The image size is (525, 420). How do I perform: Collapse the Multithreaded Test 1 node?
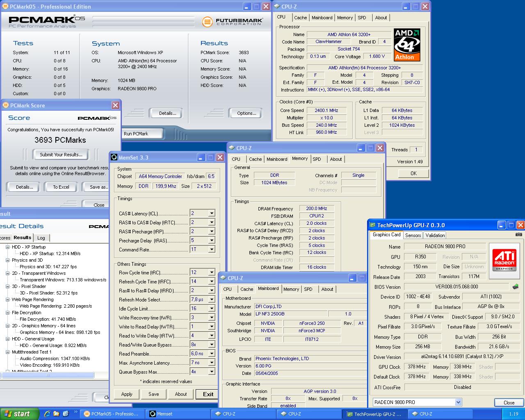[x=7, y=352]
